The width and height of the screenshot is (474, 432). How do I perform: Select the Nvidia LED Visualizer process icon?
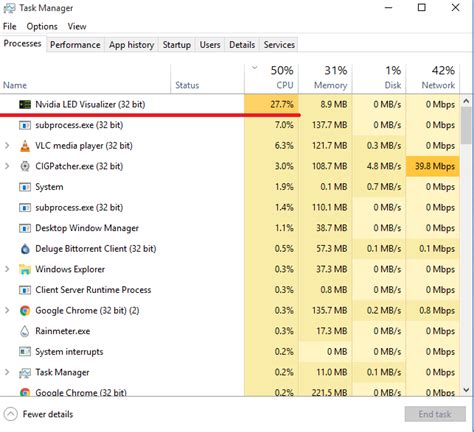tap(25, 104)
